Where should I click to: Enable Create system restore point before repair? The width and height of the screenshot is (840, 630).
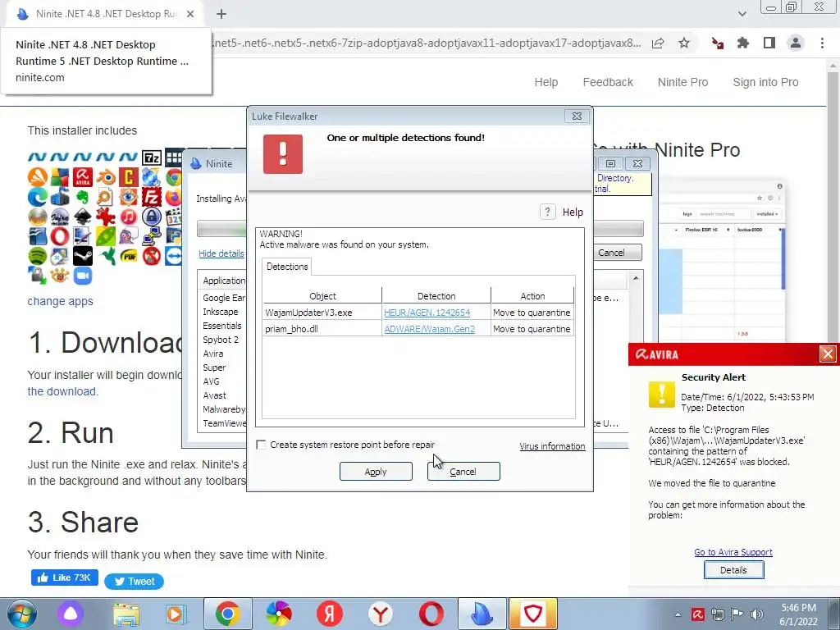click(x=261, y=445)
